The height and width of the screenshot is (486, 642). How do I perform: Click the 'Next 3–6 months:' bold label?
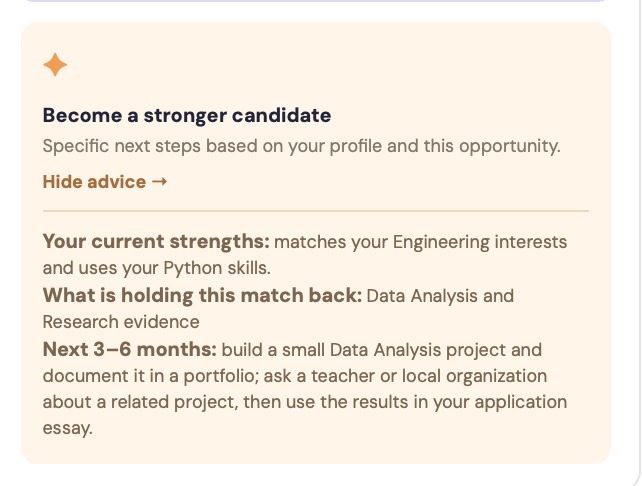(129, 349)
